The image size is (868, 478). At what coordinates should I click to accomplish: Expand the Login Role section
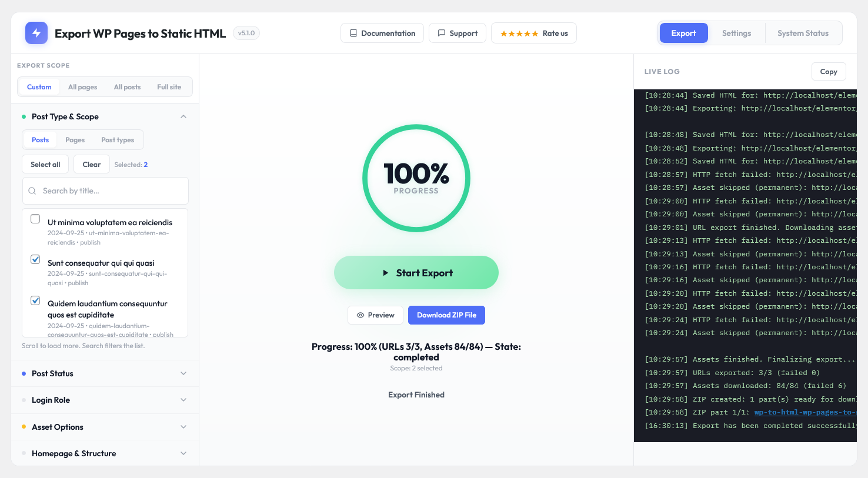(x=105, y=400)
